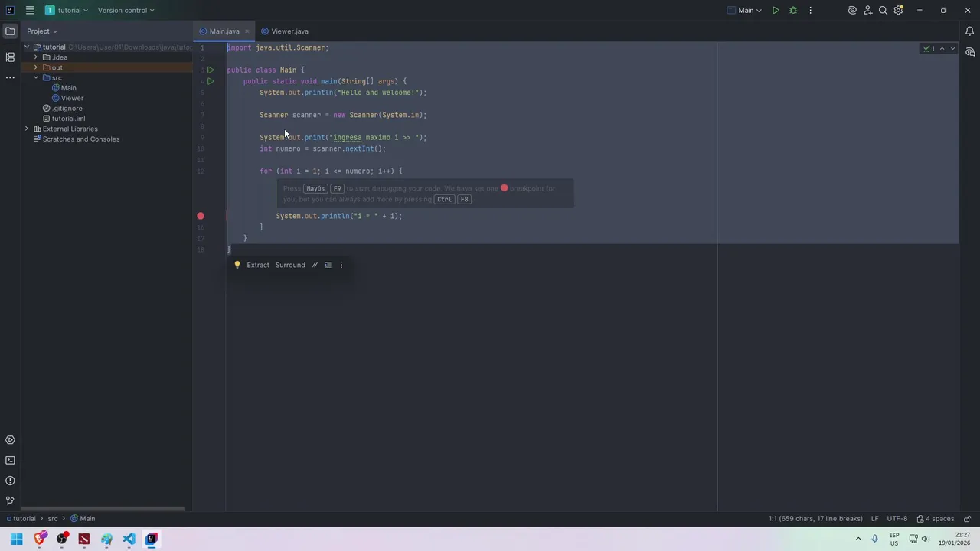Change LF line separator in status bar
980x551 pixels.
click(874, 519)
